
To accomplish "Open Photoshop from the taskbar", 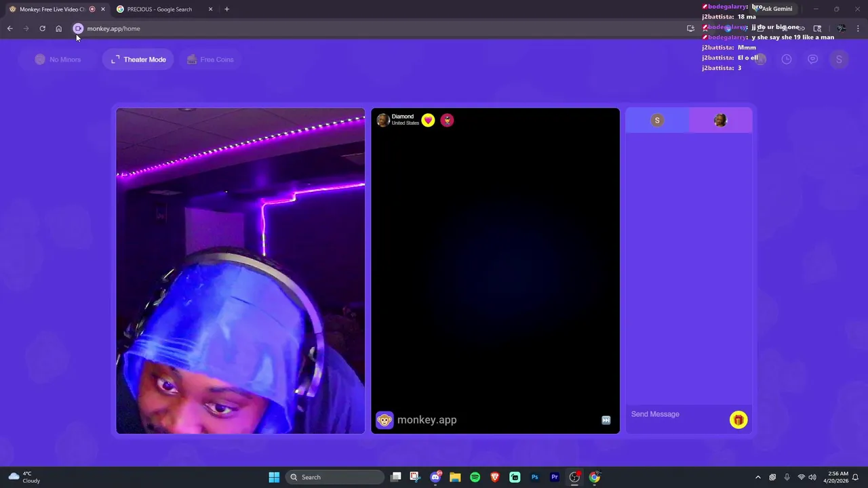I will [534, 477].
